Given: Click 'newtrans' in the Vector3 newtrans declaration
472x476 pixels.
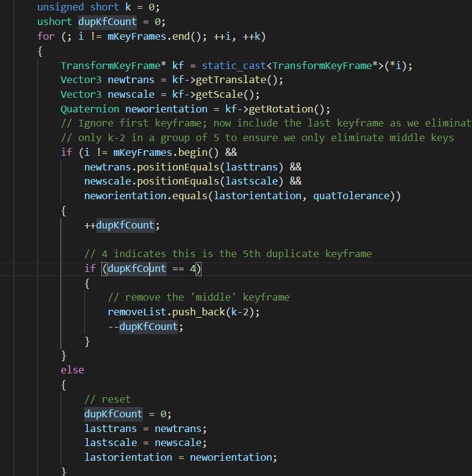Looking at the screenshot, I should pos(131,80).
